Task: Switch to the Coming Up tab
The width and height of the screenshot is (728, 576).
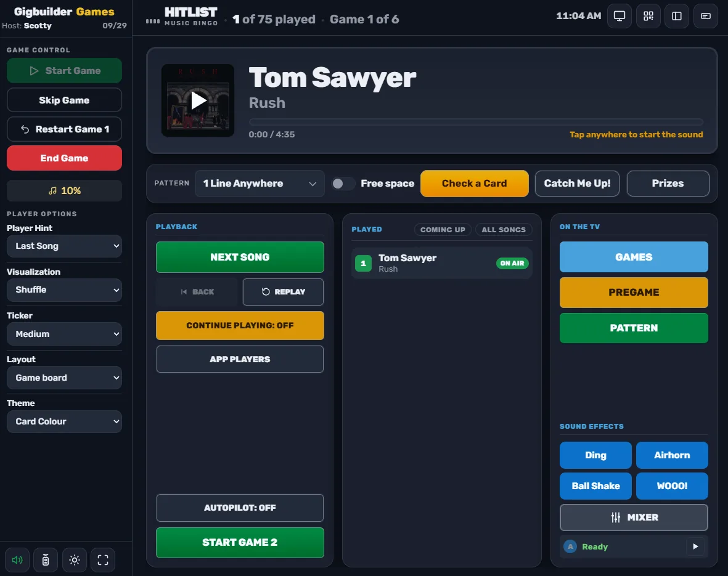Action: click(x=443, y=230)
